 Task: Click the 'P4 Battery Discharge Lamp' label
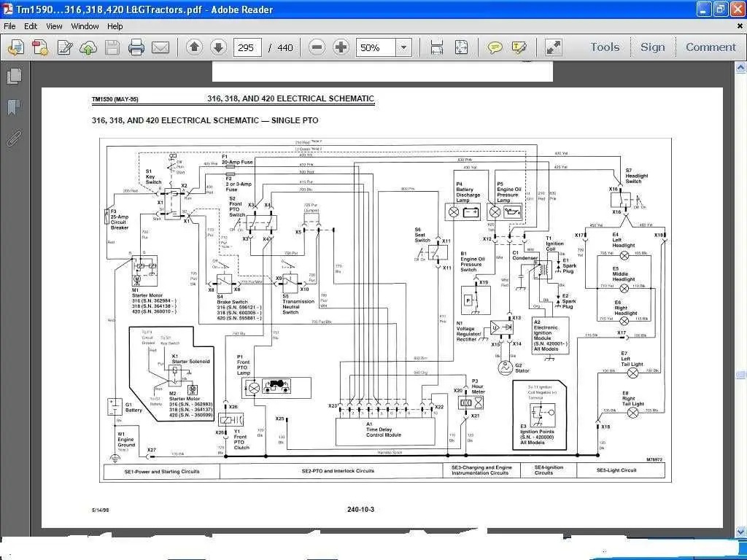pyautogui.click(x=468, y=192)
